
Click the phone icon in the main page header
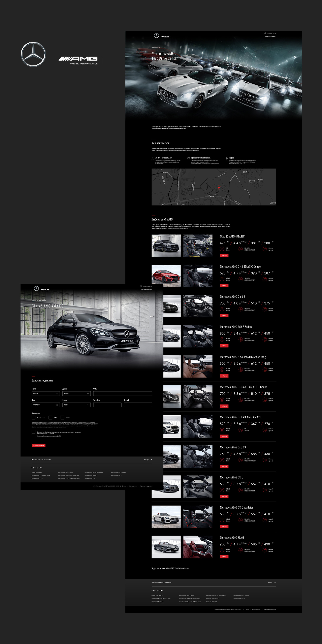point(265,33)
